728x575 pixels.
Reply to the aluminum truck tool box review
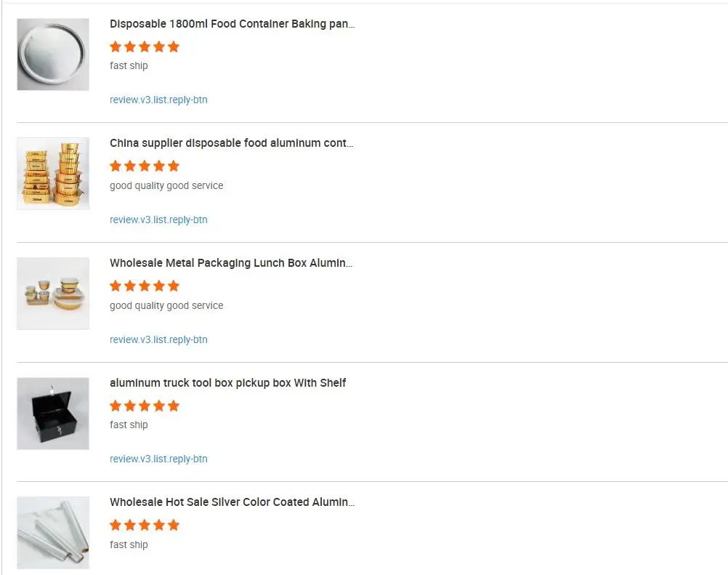click(158, 459)
